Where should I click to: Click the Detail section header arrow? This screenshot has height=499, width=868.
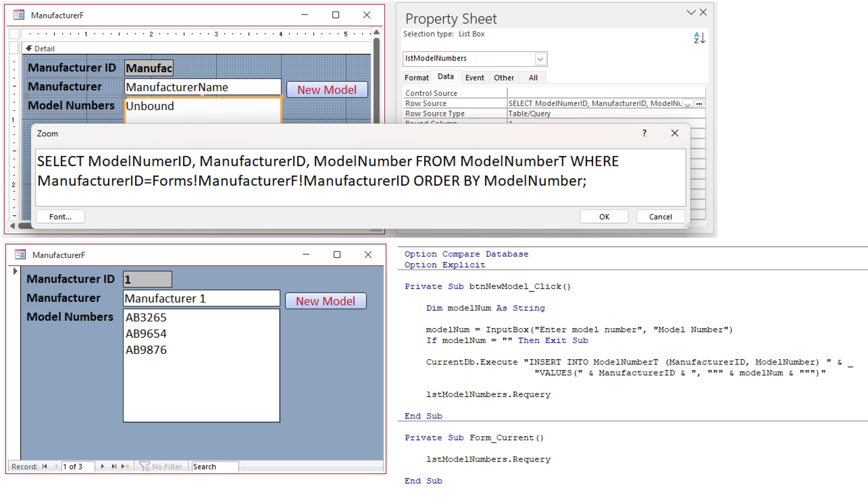coord(29,48)
